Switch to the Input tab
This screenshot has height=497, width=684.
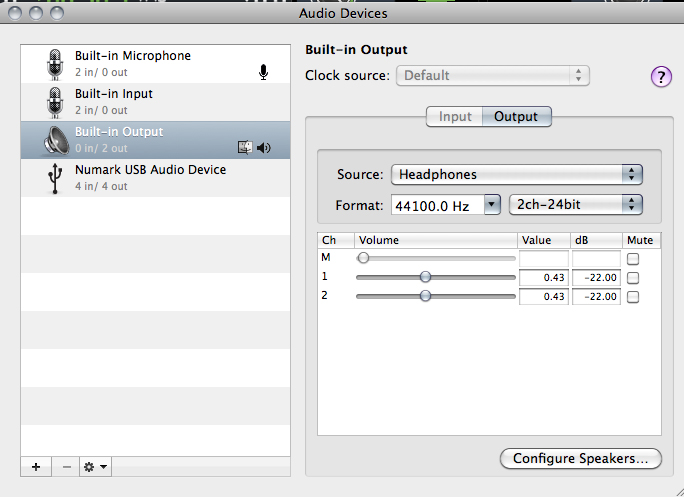(x=455, y=117)
